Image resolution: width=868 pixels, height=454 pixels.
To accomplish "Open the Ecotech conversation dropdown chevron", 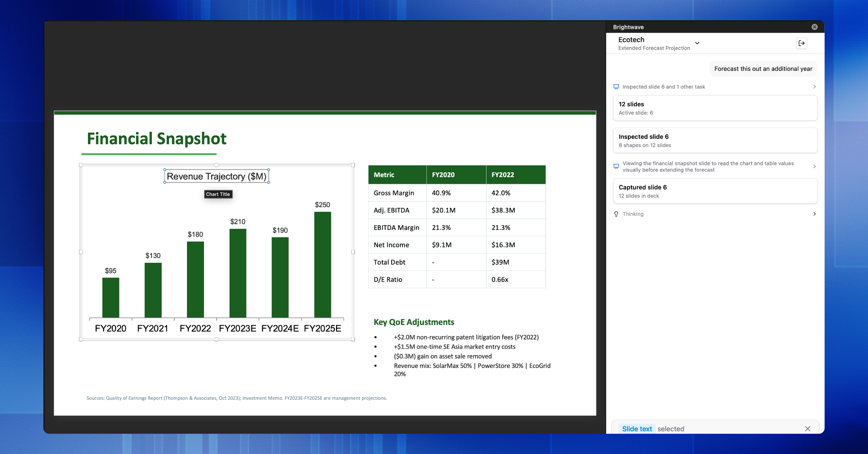I will pos(697,43).
